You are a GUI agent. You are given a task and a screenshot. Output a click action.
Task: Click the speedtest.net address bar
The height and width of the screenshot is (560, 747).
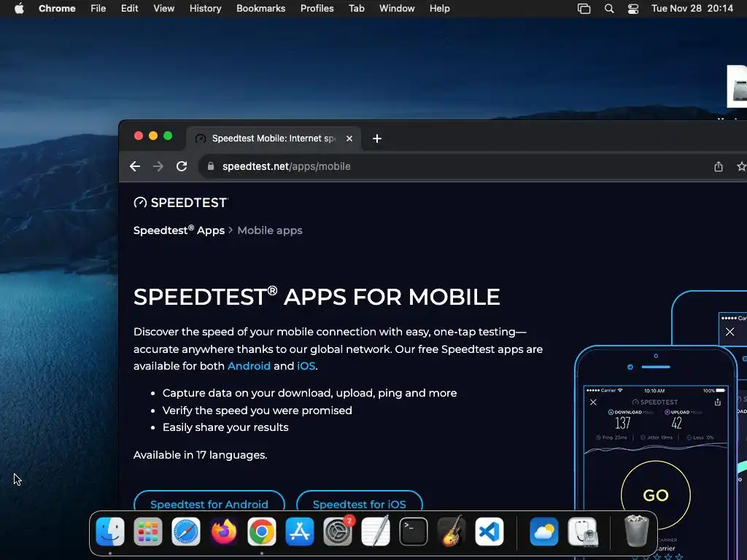(x=286, y=166)
